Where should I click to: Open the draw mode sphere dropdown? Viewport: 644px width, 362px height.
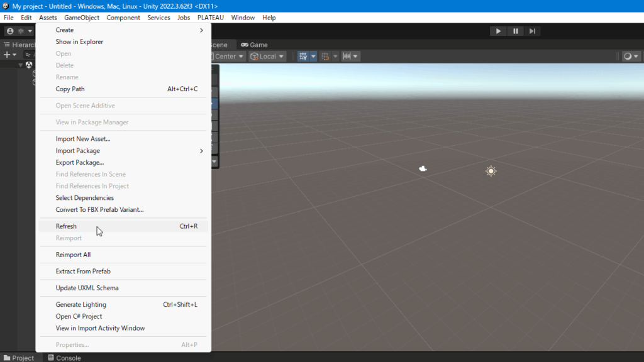point(630,57)
